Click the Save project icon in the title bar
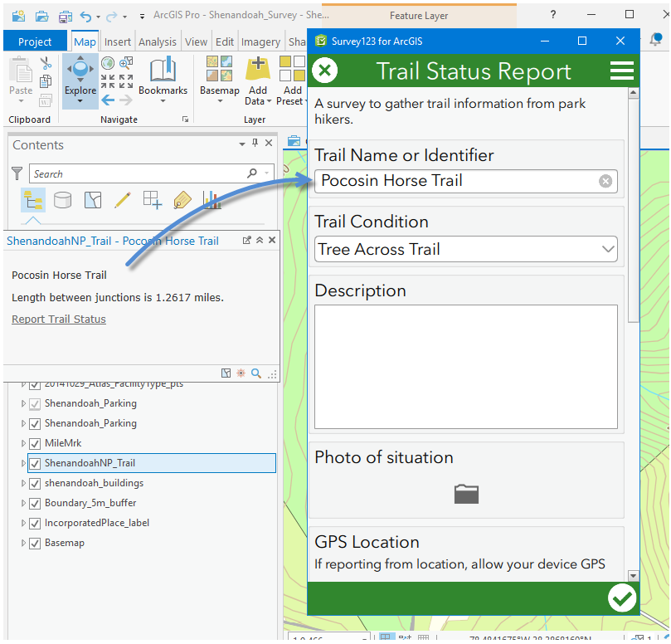 [x=65, y=17]
